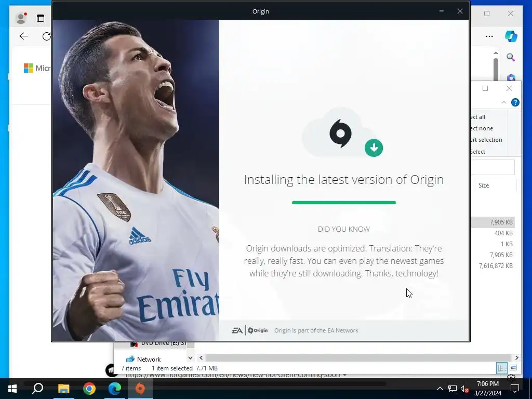Viewport: 532px width, 399px height.
Task: Close the Edge browser window
Action: (511, 14)
